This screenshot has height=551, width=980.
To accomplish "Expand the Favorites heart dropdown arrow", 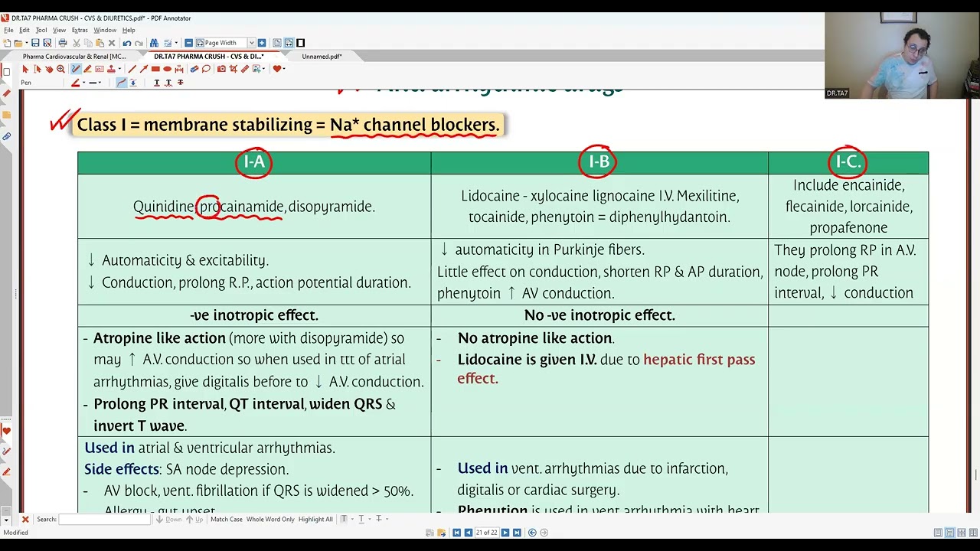I will (x=284, y=69).
